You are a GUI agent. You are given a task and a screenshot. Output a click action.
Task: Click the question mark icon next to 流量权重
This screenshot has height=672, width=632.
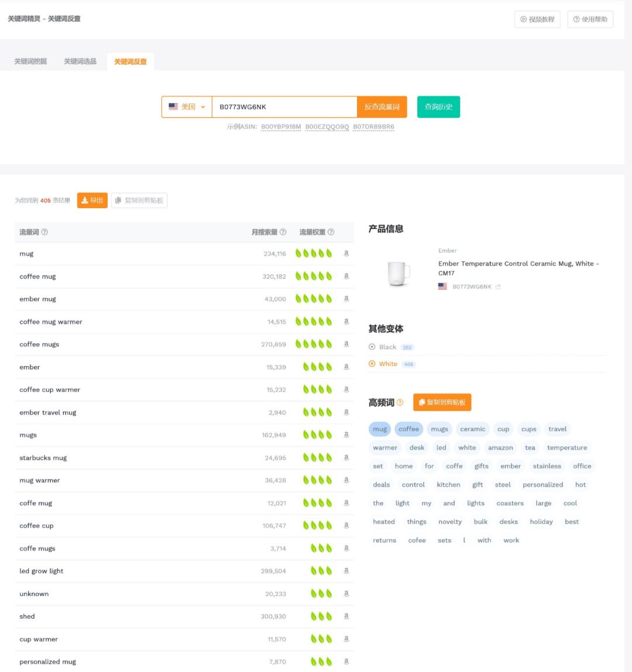pos(330,232)
